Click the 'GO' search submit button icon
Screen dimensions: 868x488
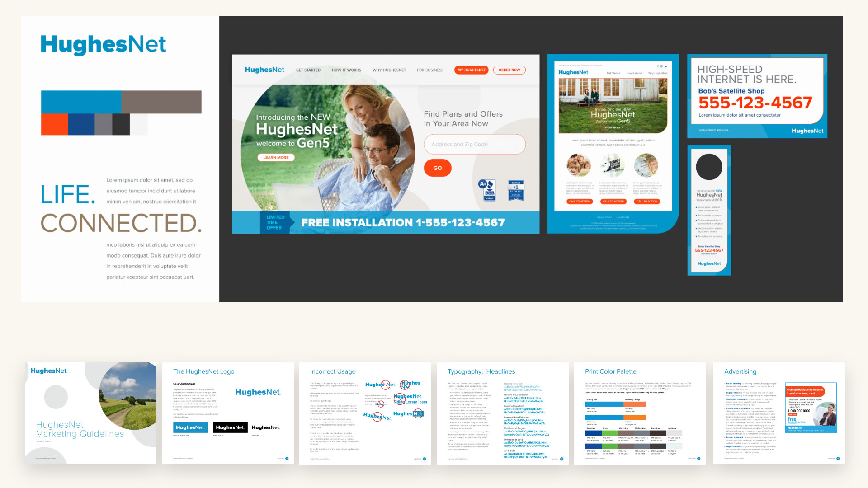[436, 168]
